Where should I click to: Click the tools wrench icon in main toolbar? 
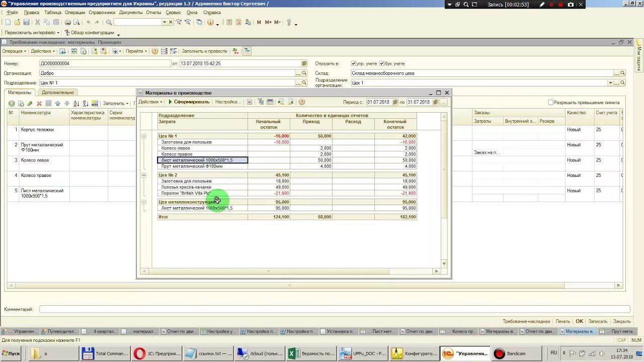289,22
